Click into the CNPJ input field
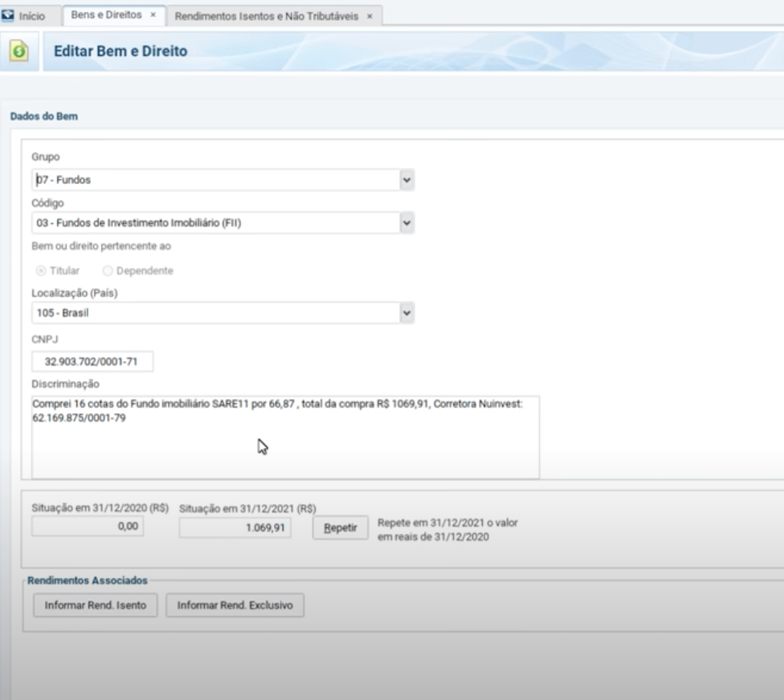784x700 pixels. pyautogui.click(x=92, y=362)
